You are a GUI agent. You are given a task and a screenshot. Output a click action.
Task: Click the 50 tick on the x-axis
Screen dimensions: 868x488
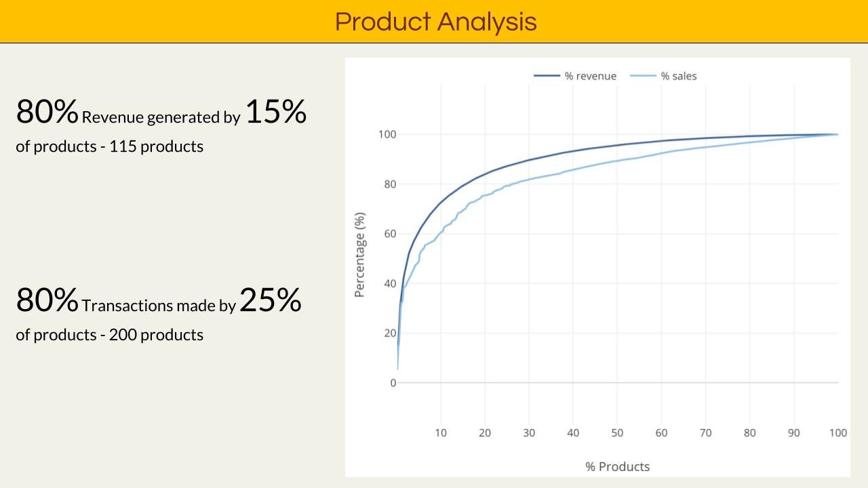coord(617,433)
